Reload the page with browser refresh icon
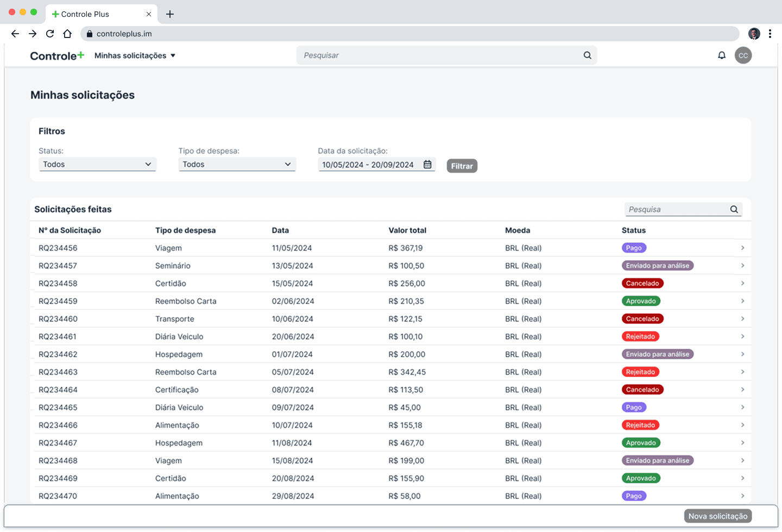 [50, 34]
